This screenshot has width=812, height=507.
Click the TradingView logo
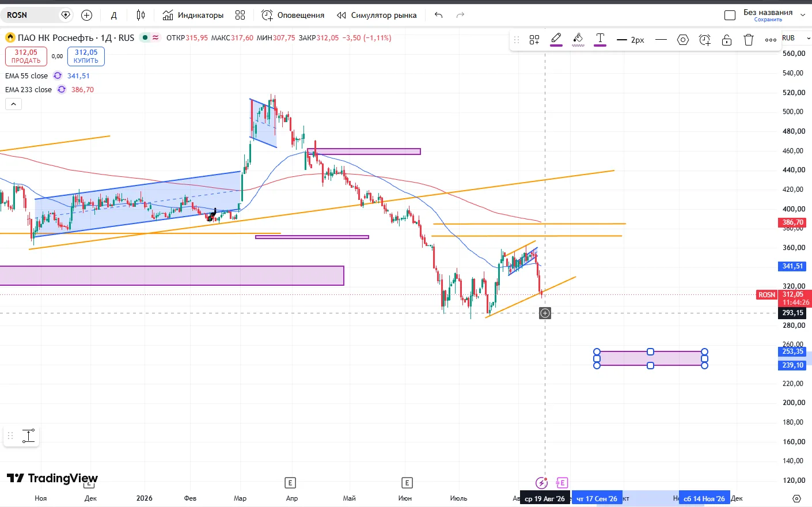pos(52,478)
